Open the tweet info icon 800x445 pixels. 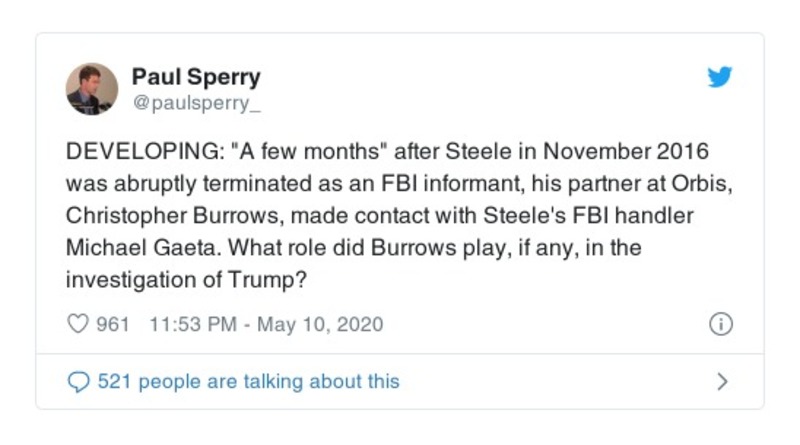tap(720, 325)
